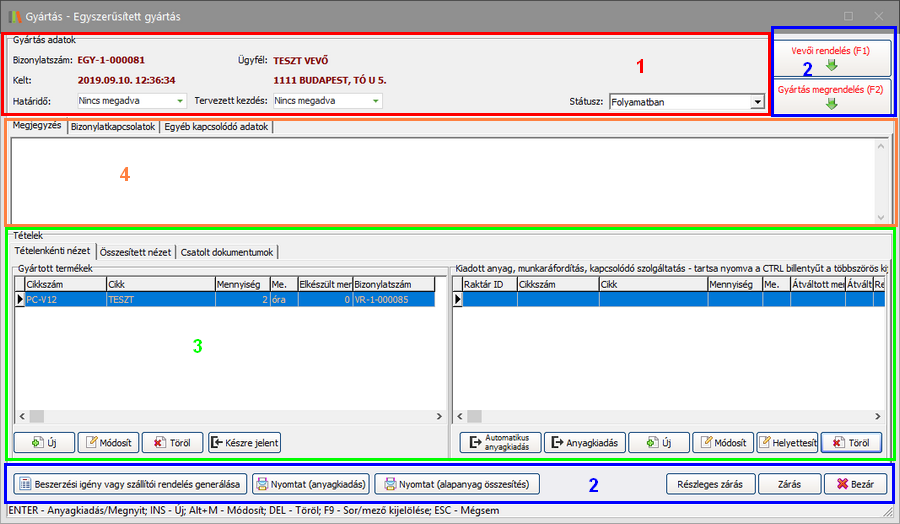Open Vevői rendelés (F1)

click(831, 57)
